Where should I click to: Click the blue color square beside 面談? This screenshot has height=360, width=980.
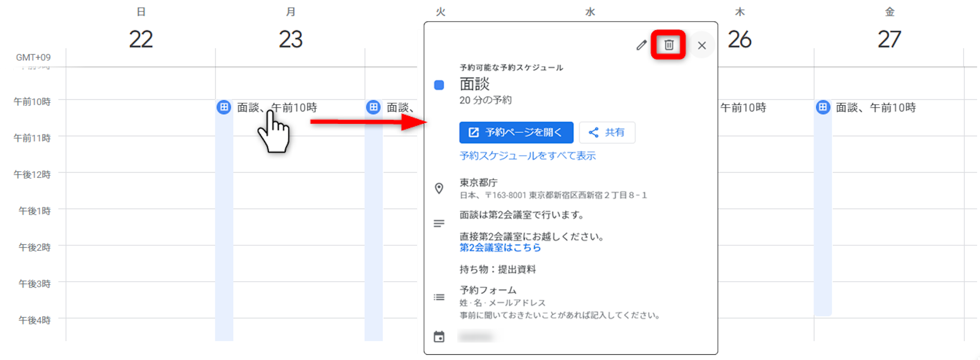pyautogui.click(x=439, y=85)
